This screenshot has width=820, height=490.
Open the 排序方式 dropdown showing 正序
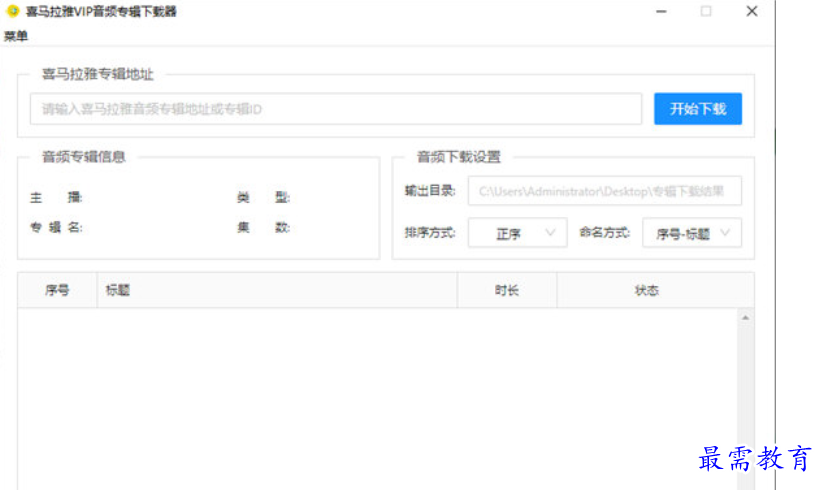click(517, 233)
